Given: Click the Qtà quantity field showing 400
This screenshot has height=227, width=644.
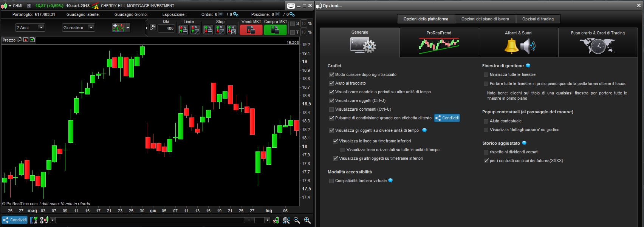Looking at the screenshot, I should point(166,28).
